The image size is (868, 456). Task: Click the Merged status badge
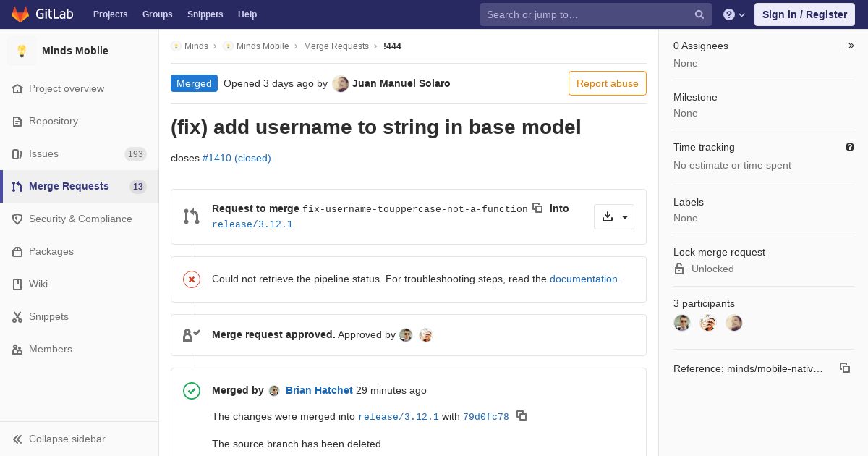(194, 83)
